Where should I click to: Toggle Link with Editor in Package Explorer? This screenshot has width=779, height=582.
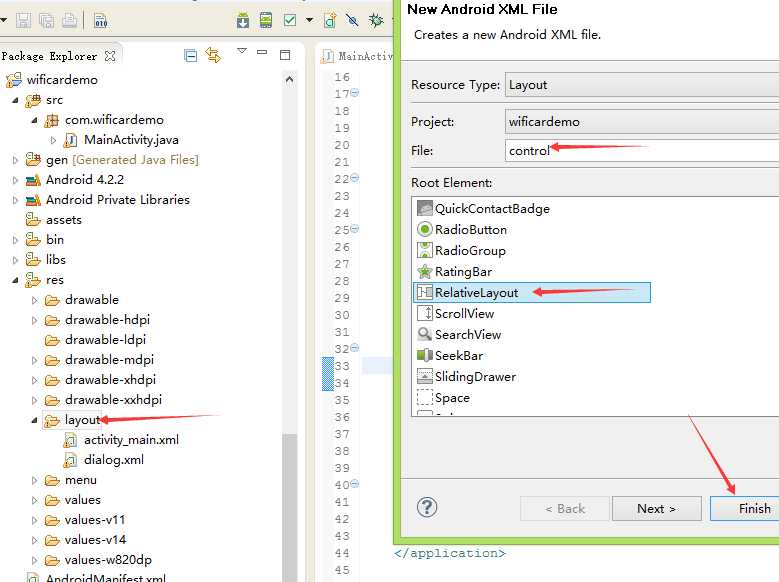213,55
